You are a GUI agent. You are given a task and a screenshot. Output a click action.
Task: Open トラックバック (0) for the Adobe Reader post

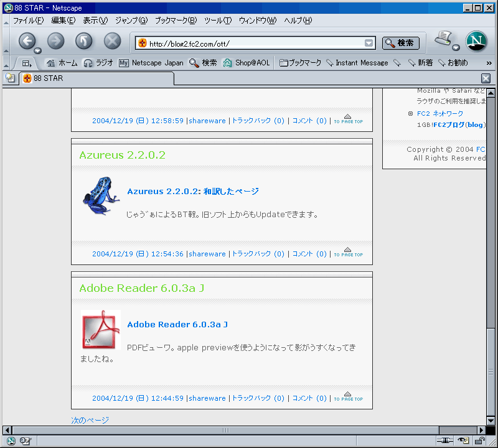[x=258, y=398]
